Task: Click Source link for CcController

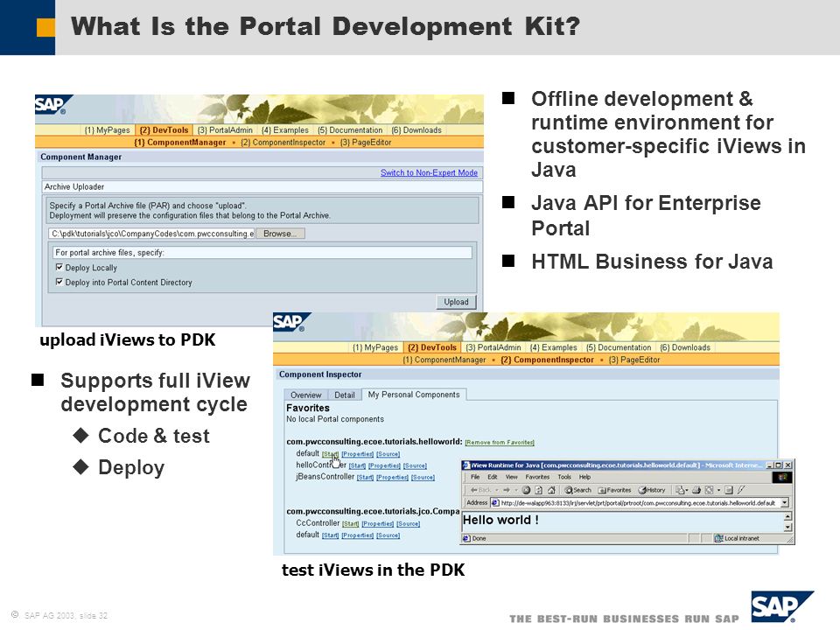Action: pos(409,524)
